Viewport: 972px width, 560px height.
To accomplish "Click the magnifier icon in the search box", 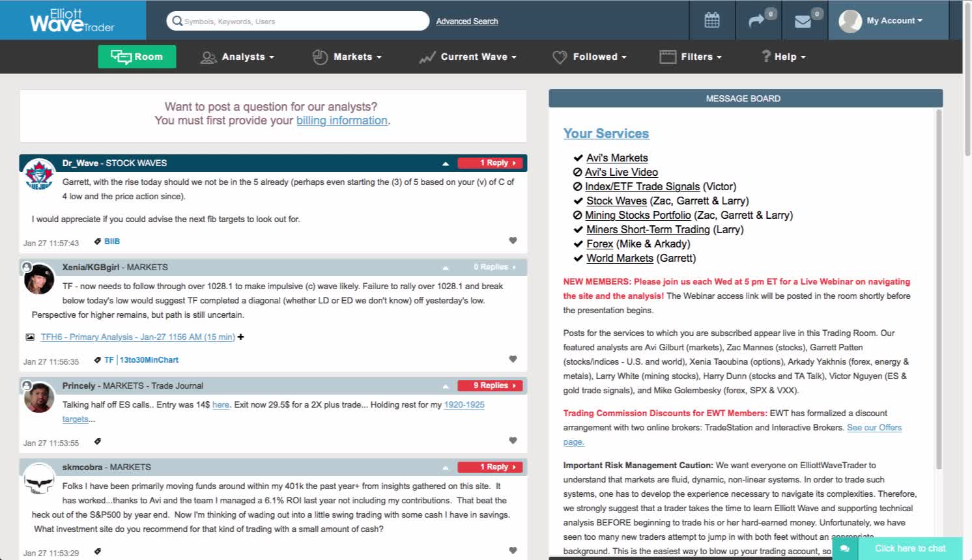I will 177,21.
